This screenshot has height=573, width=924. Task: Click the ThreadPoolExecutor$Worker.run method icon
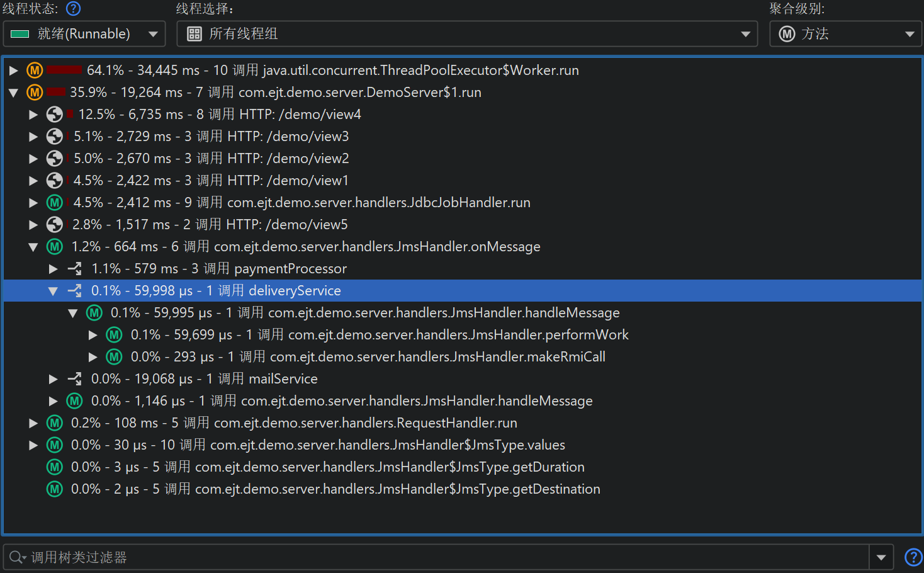pyautogui.click(x=35, y=71)
